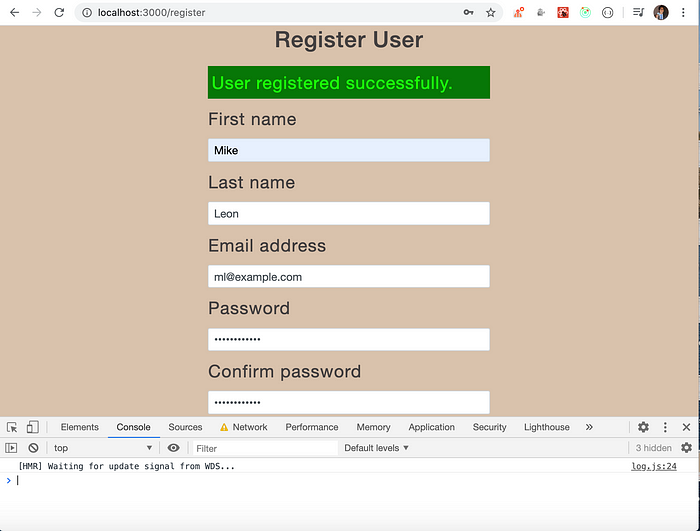Screen dimensions: 700x531
Task: Open the Chrome profile avatar
Action: pyautogui.click(x=661, y=13)
